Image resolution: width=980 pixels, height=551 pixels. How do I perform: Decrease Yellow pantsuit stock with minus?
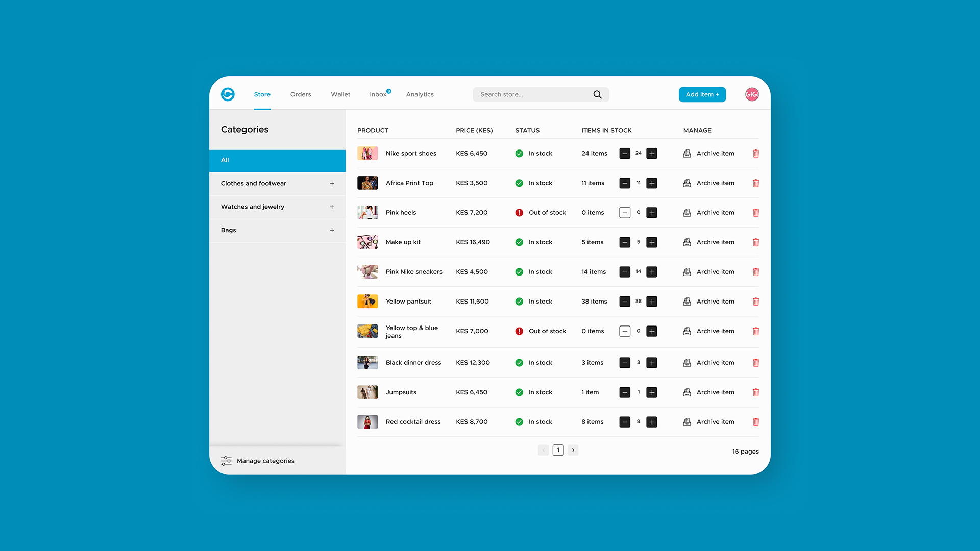pos(625,302)
